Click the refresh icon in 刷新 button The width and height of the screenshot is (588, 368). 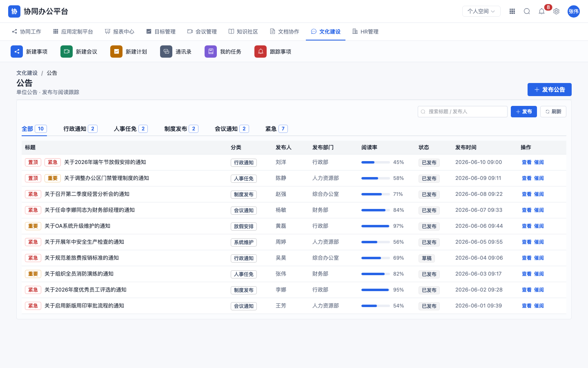pos(548,112)
